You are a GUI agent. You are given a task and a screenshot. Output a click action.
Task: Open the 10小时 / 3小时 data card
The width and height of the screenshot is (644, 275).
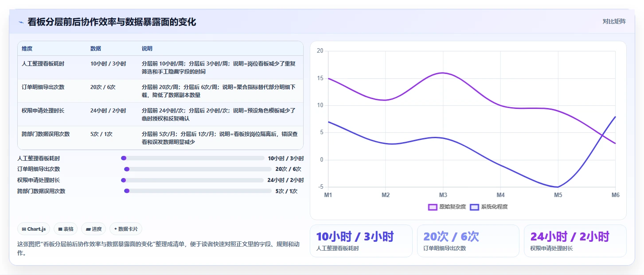[x=361, y=241]
